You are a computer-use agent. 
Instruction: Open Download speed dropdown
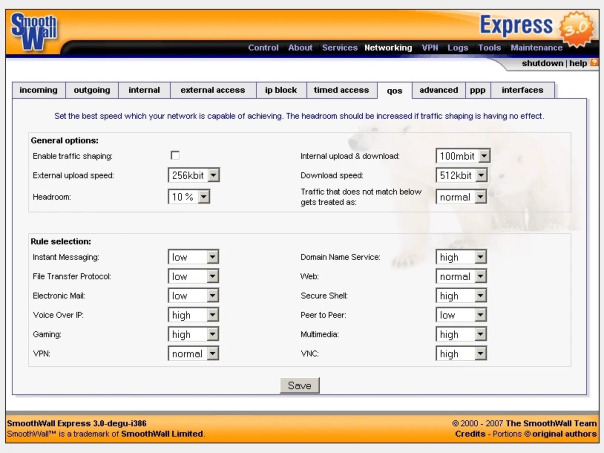coord(461,175)
